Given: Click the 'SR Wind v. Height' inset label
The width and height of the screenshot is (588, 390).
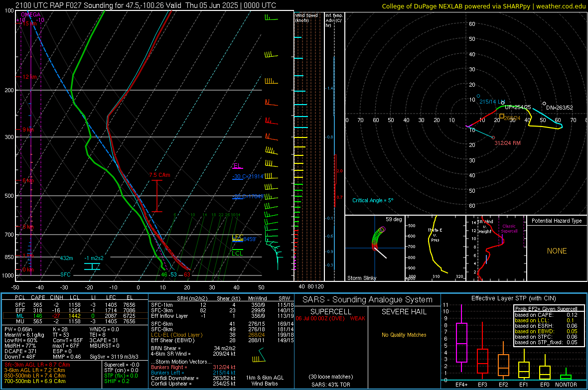Looking at the screenshot, I should pos(485,227).
